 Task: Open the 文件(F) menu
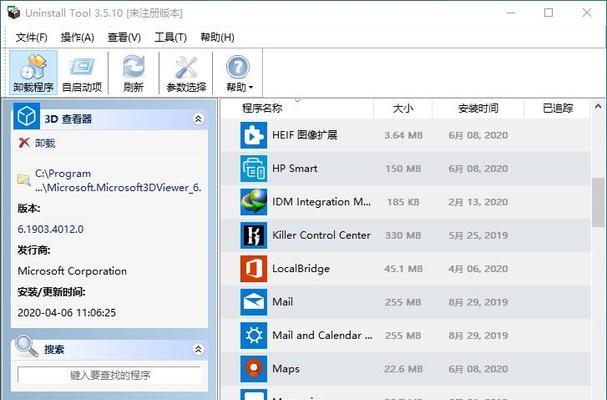pos(31,37)
